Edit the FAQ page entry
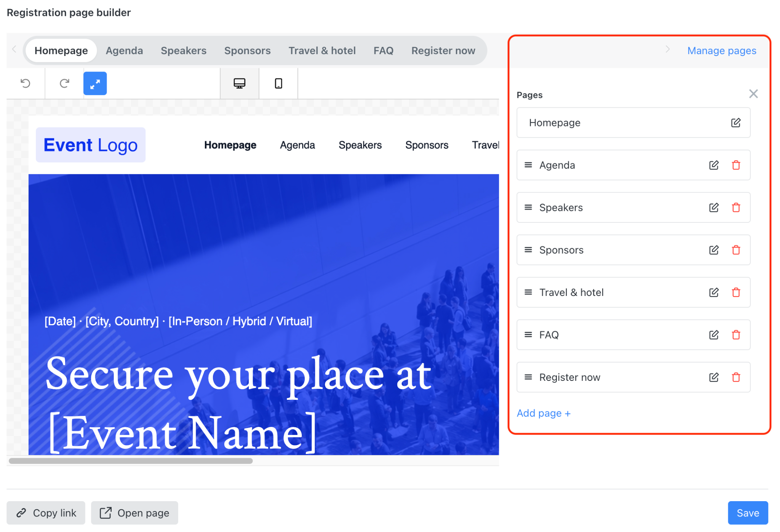 point(714,335)
